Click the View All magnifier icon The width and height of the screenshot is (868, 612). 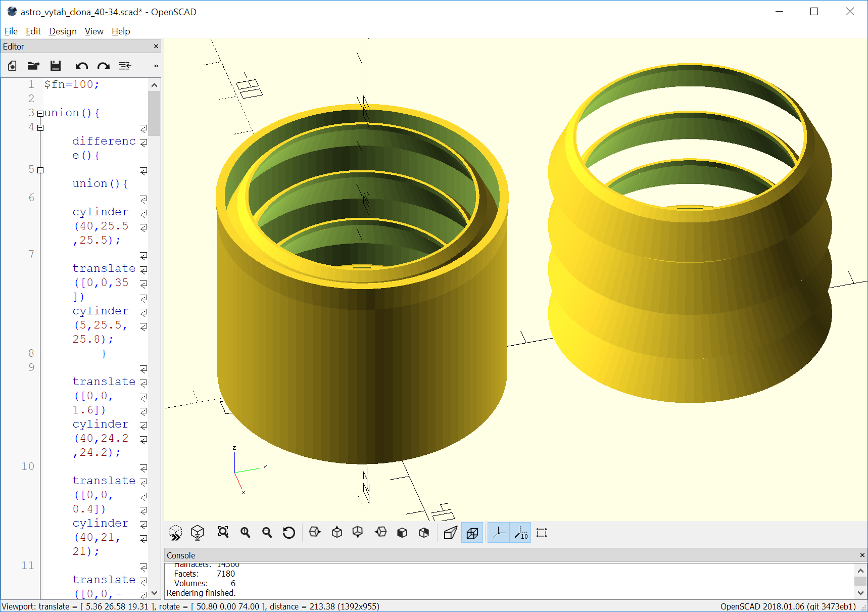223,532
